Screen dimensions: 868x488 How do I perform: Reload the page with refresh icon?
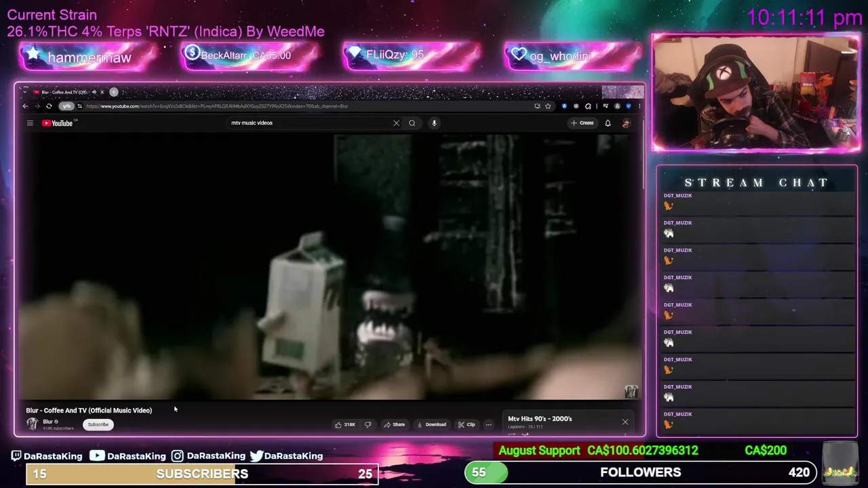click(49, 106)
